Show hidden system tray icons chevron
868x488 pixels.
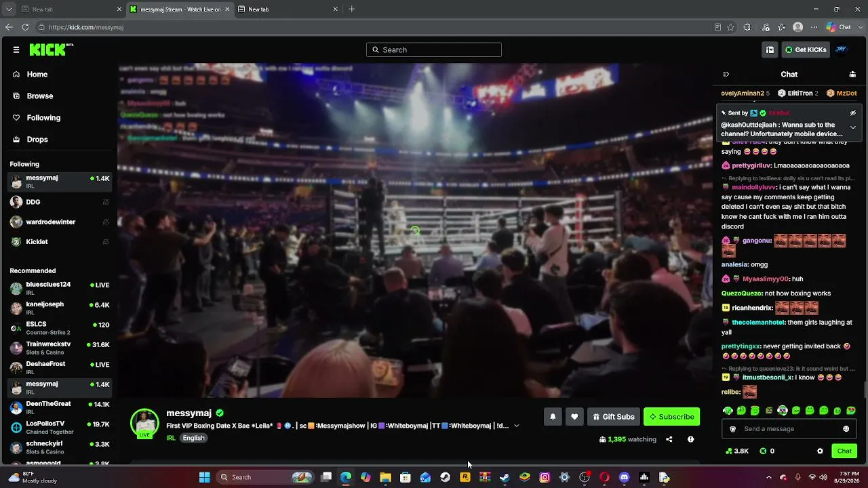tap(768, 477)
